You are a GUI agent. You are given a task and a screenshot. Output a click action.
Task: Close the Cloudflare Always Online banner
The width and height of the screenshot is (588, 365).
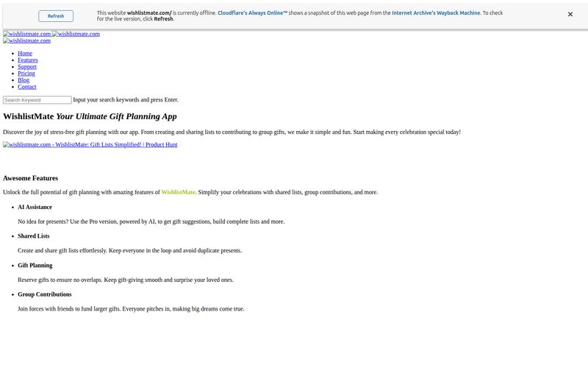point(570,14)
